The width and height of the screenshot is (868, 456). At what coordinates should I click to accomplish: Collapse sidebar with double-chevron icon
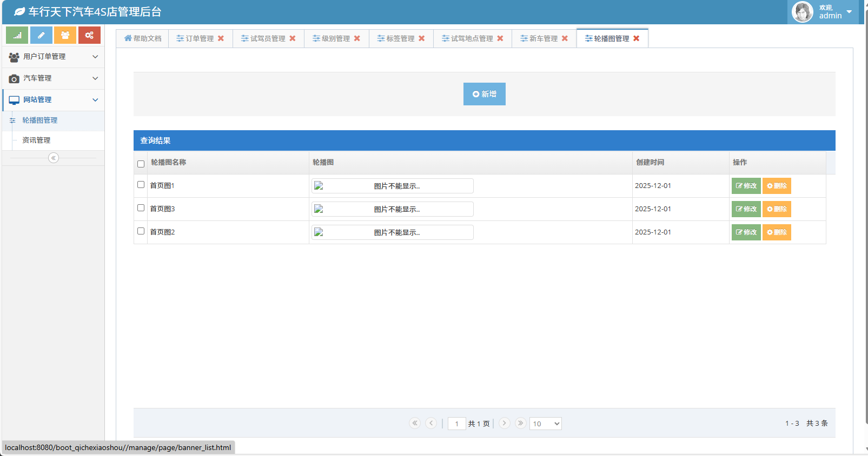54,158
